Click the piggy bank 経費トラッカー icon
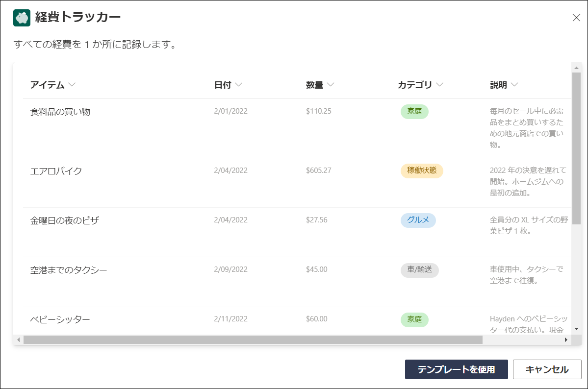 point(22,18)
